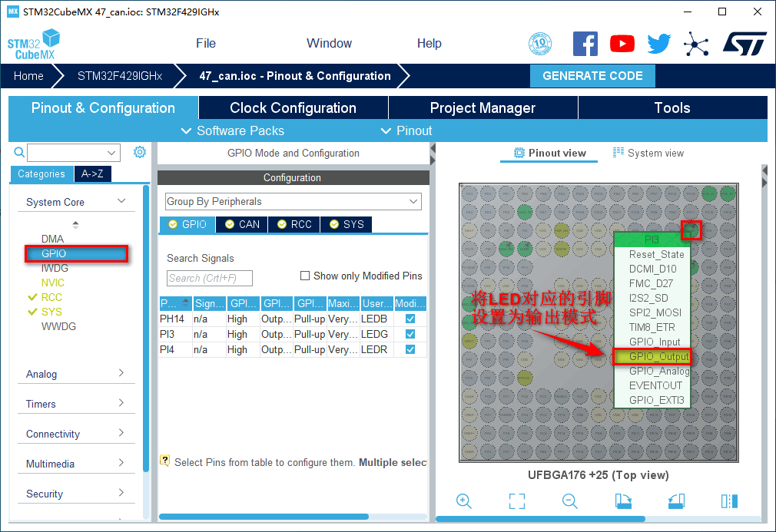Open the settings gear beside the search box
The height and width of the screenshot is (532, 776).
(139, 152)
